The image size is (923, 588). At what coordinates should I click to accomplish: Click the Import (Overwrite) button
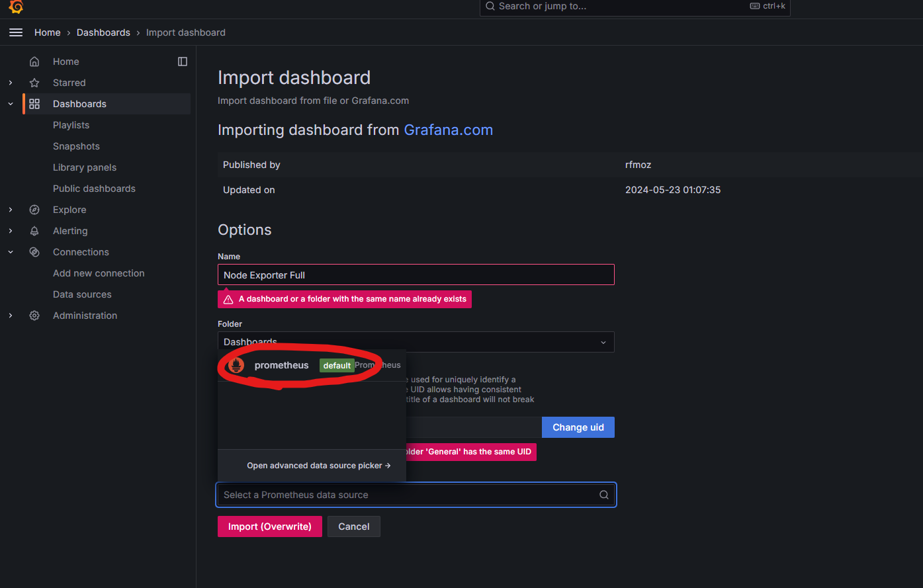tap(270, 526)
